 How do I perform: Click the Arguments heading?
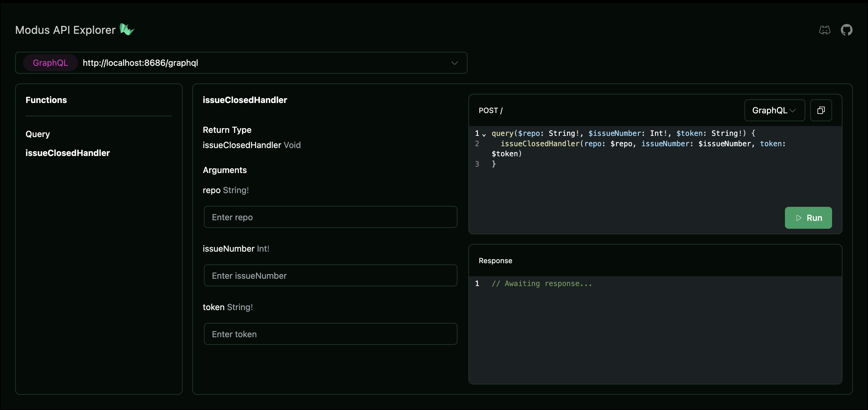(225, 170)
